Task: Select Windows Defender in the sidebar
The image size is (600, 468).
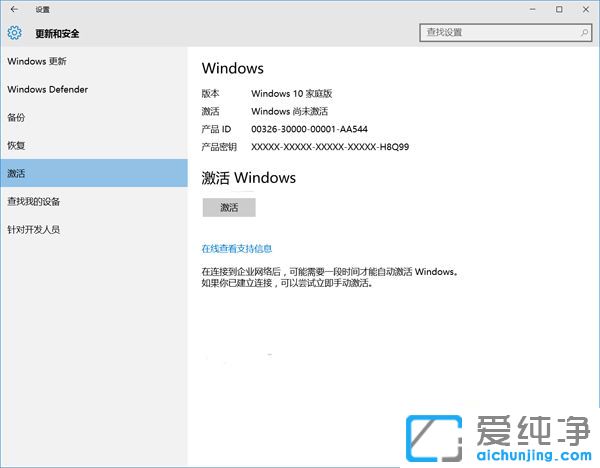Action: pos(47,89)
